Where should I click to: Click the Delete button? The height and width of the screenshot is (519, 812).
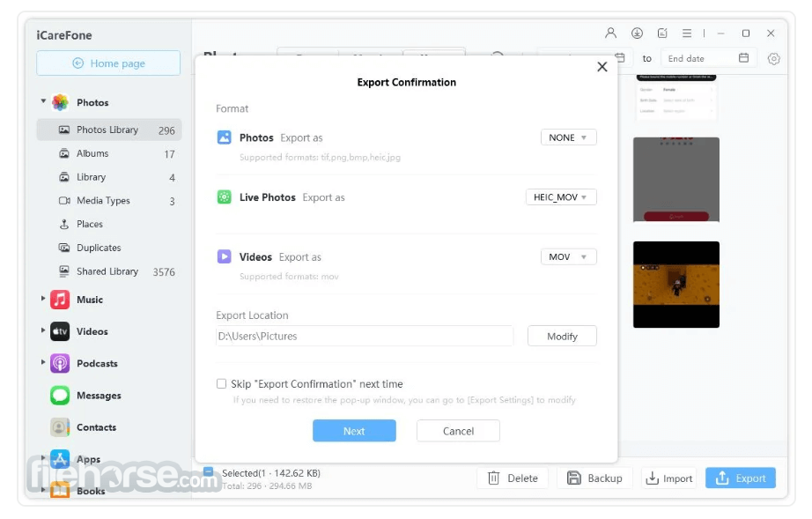(x=513, y=478)
